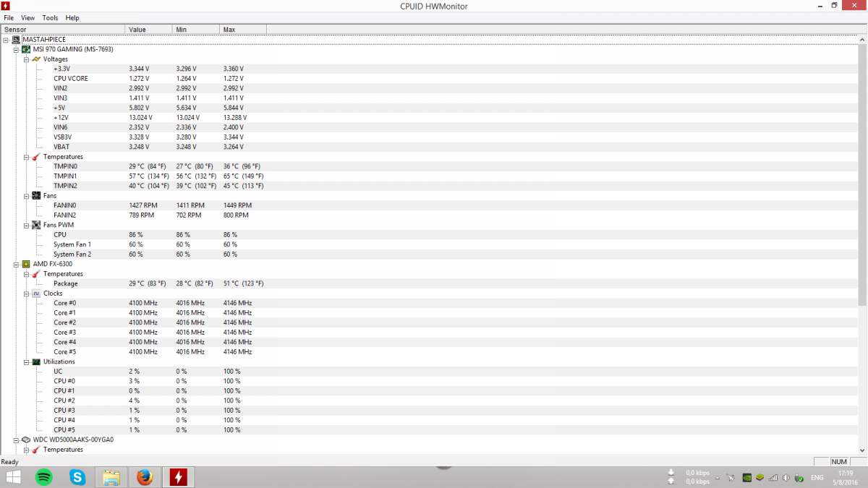
Task: Click the safely remove hardware tray icon
Action: click(799, 478)
